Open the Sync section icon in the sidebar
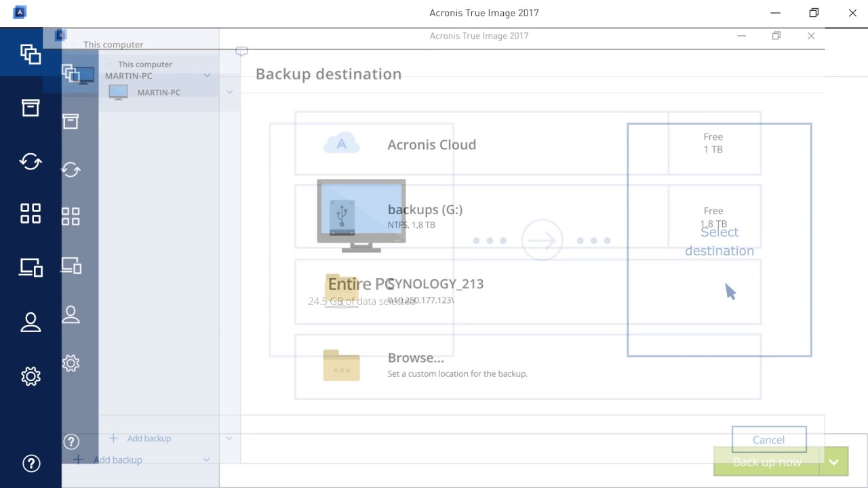 click(31, 161)
